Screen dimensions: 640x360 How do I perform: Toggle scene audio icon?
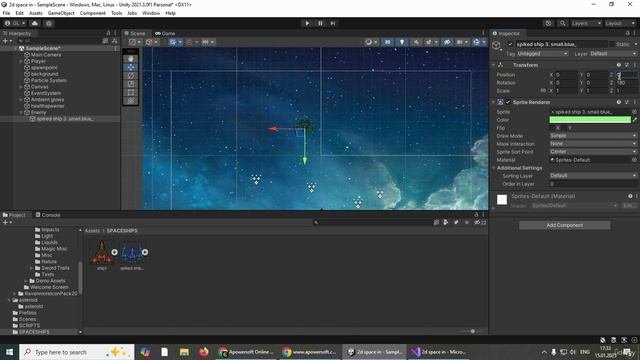[416, 42]
